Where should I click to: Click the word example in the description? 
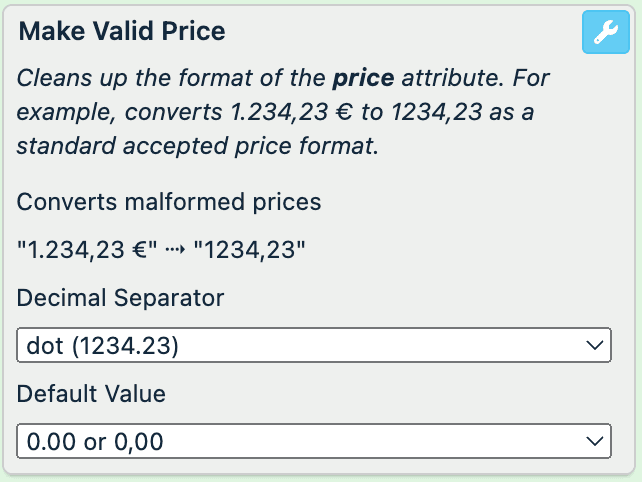pyautogui.click(x=62, y=112)
